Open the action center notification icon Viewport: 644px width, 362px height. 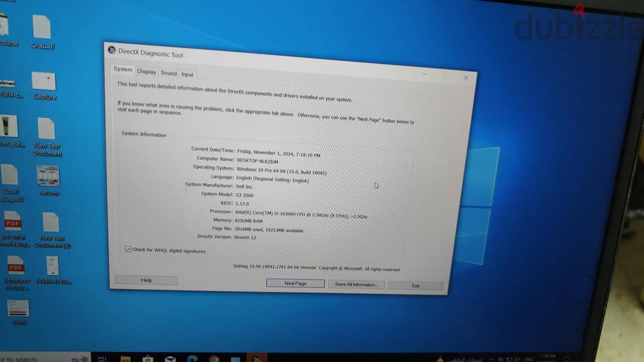[x=567, y=358]
